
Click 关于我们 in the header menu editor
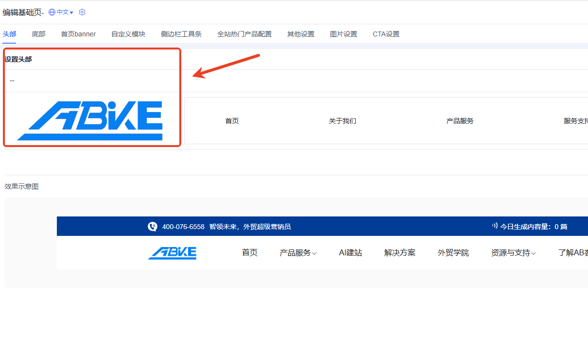342,121
